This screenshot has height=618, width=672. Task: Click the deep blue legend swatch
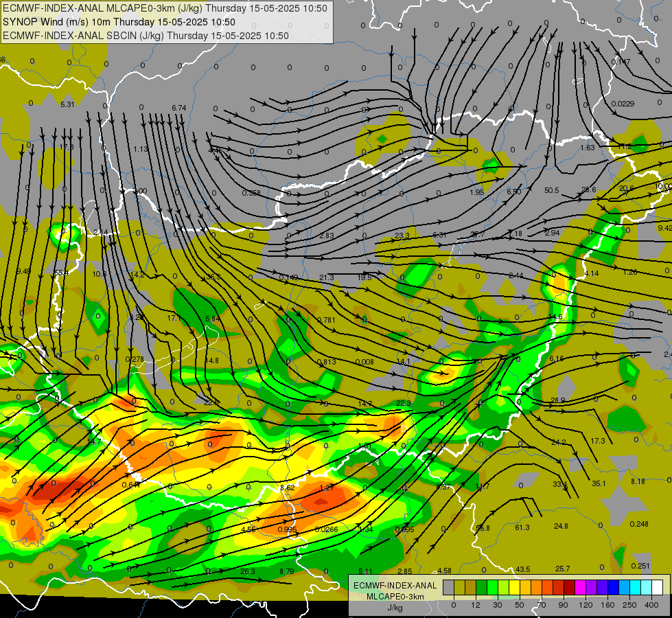click(614, 587)
